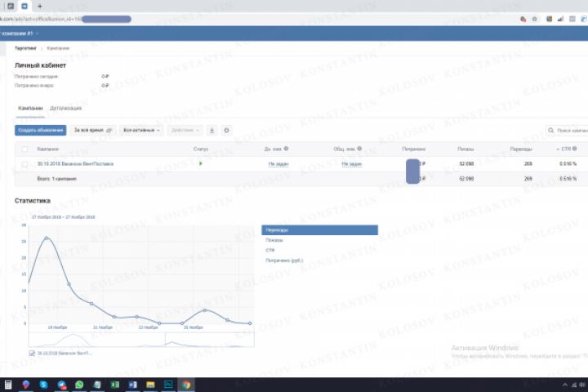Select all campaigns header checkbox
The height and width of the screenshot is (392, 588).
pos(24,149)
